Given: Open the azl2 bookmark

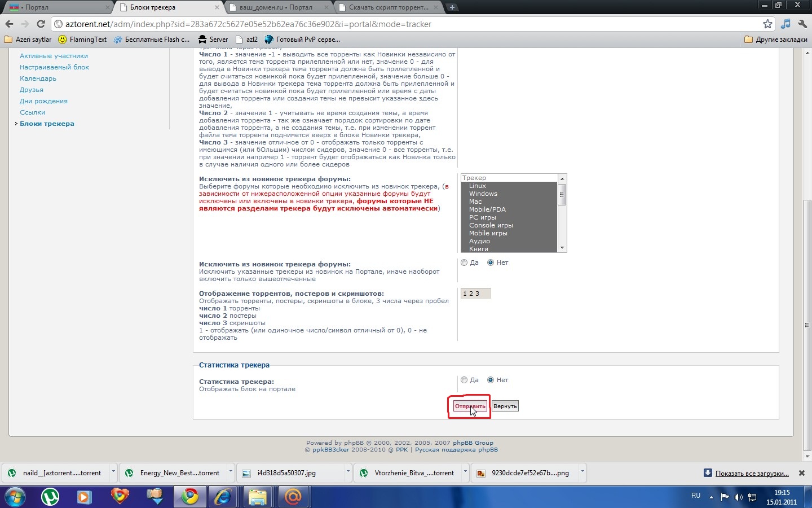Looking at the screenshot, I should point(246,40).
